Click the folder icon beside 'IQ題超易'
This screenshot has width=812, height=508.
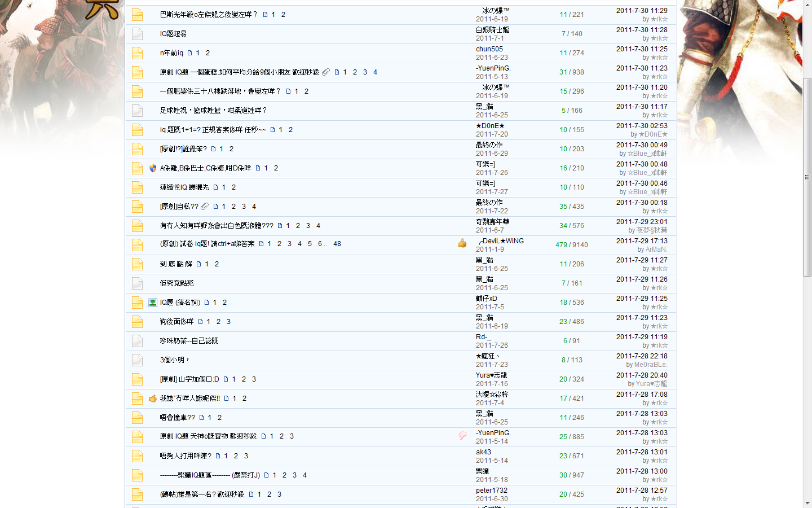[137, 34]
